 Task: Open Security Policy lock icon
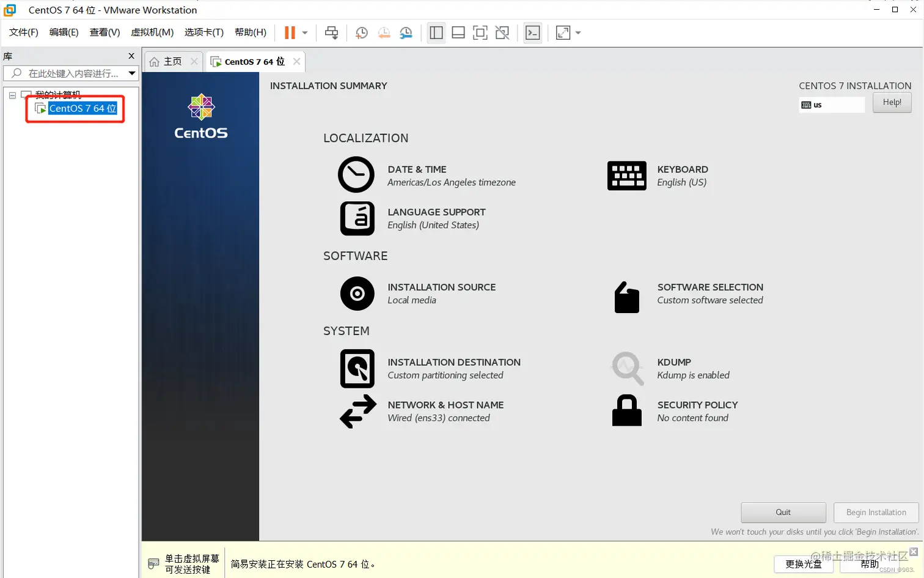[627, 410]
